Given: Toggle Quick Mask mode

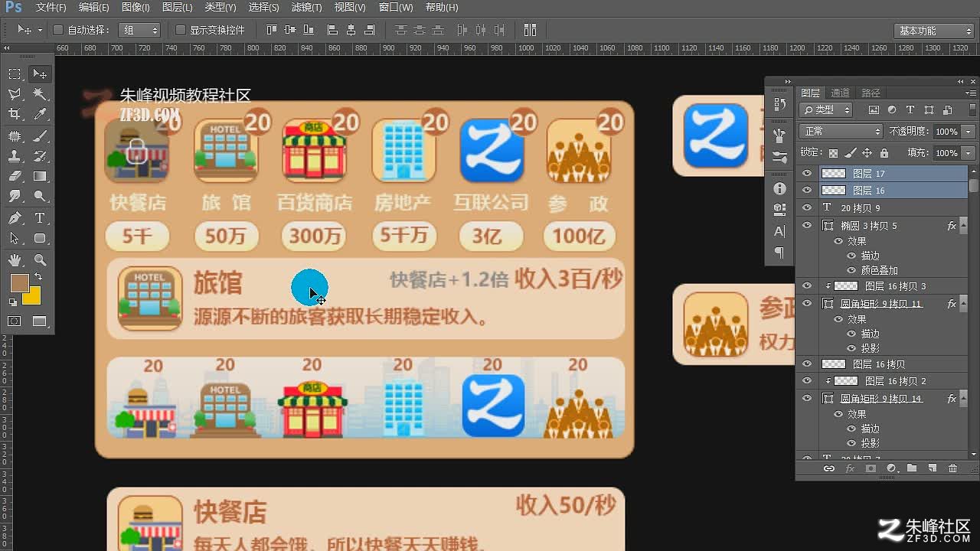Looking at the screenshot, I should click(15, 321).
